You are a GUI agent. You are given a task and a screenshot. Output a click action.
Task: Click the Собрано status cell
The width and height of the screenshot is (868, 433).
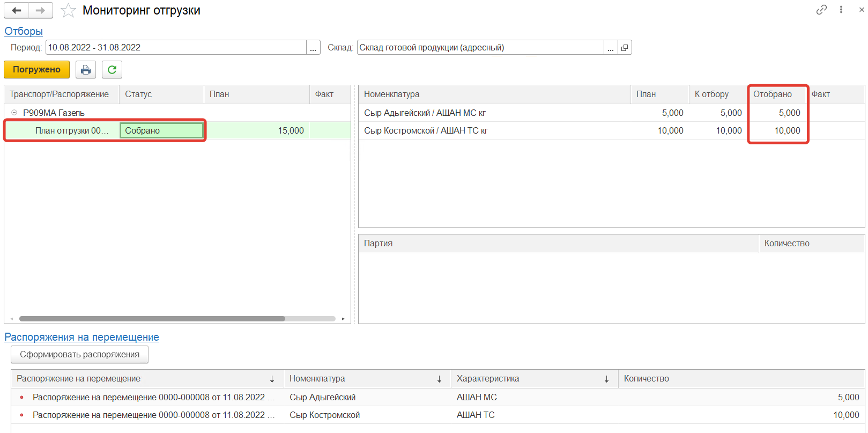(x=161, y=130)
